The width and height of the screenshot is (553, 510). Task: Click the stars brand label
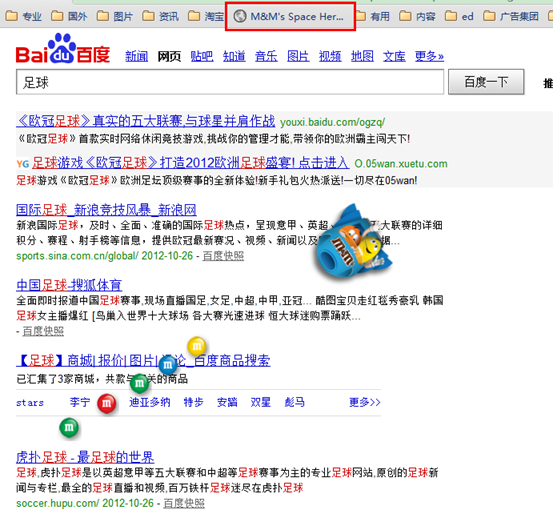(x=30, y=402)
